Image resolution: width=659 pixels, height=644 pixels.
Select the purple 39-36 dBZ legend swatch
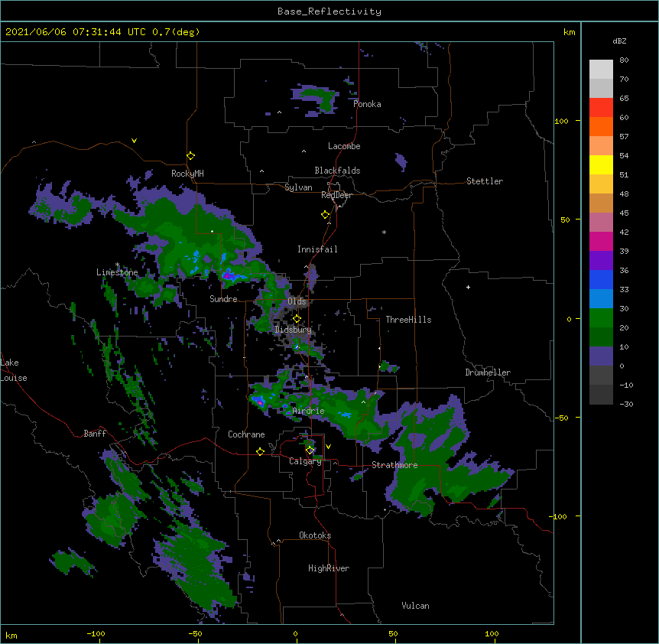(x=601, y=261)
